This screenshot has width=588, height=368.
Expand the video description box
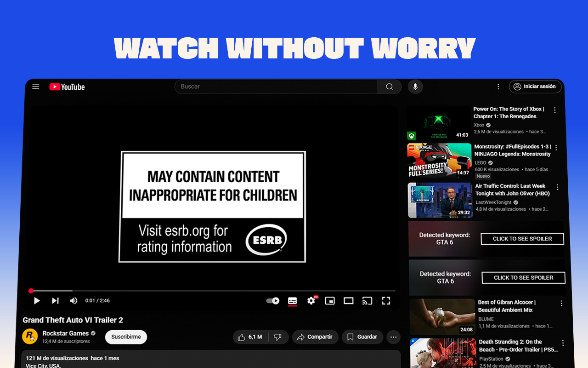tap(211, 360)
